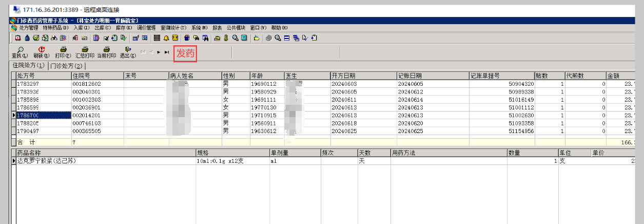The width and height of the screenshot is (644, 224).
Task: Click the green checkmark envelope icon
Action: click(x=36, y=38)
